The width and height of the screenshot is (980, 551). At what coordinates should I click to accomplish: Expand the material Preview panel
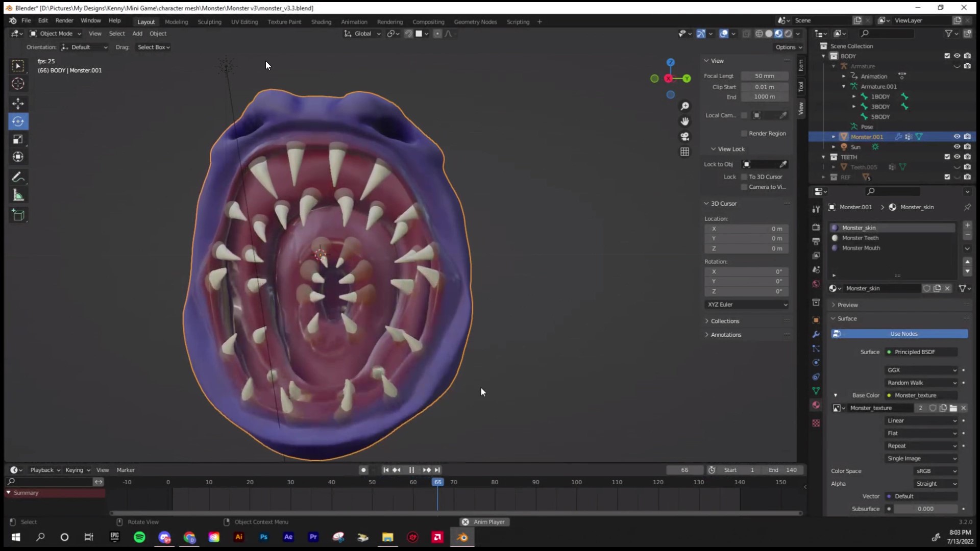pyautogui.click(x=847, y=305)
